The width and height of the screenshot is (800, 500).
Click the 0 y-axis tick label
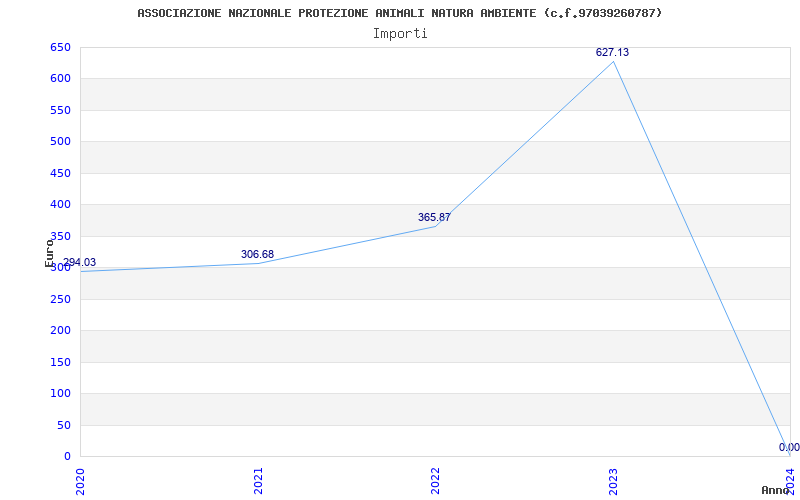tap(67, 456)
